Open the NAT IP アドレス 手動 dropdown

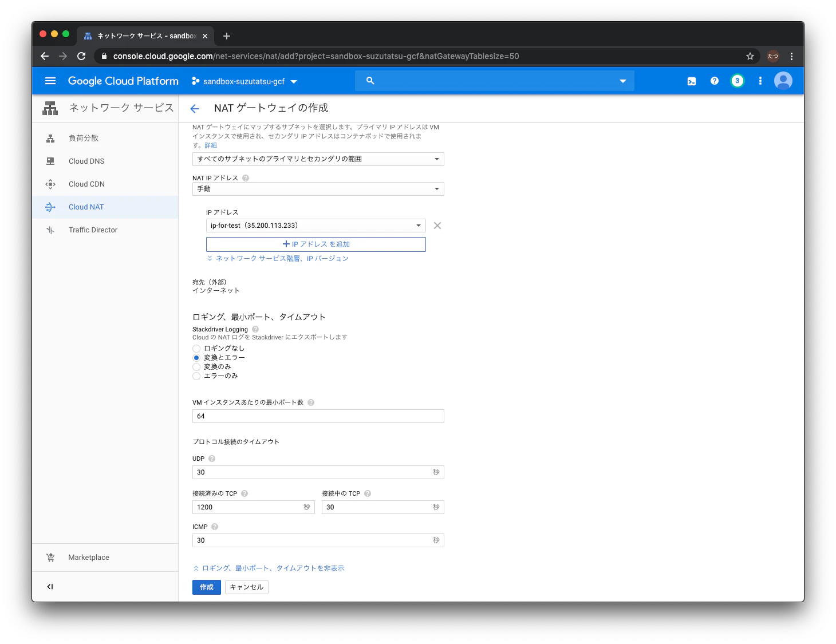click(x=318, y=189)
